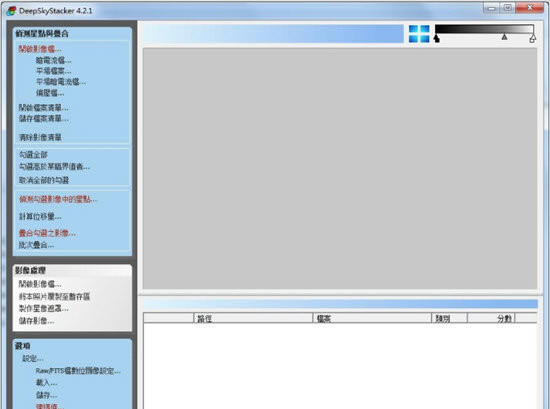550x409 pixels.
Task: Maximize the DeepSkyStacker window
Action: tap(507, 8)
